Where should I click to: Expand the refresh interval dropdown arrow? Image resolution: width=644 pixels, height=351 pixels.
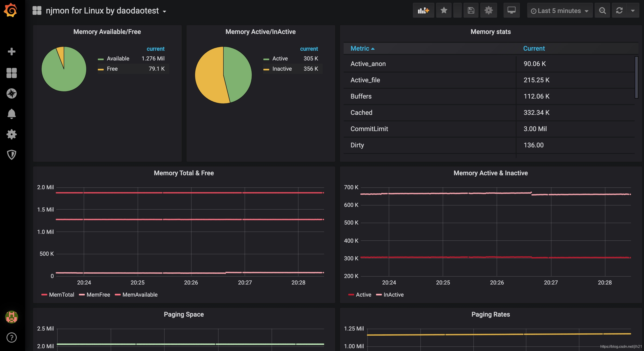click(633, 11)
